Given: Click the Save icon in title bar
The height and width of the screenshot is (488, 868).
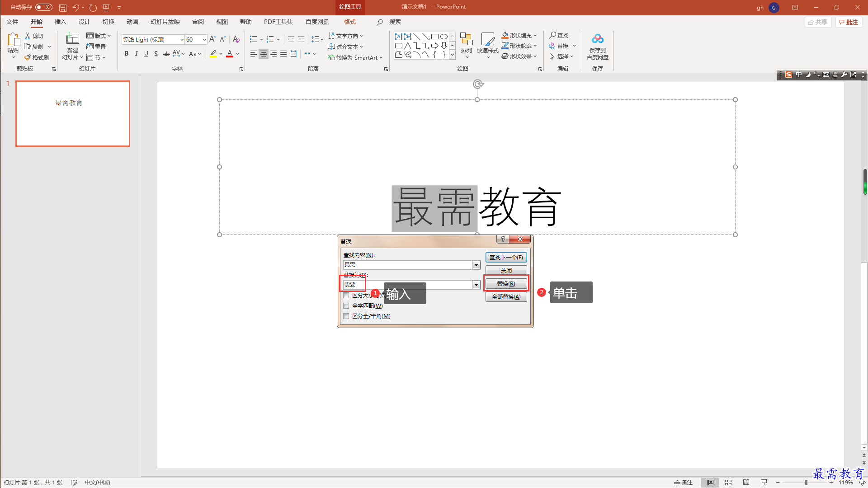Looking at the screenshot, I should pyautogui.click(x=63, y=8).
